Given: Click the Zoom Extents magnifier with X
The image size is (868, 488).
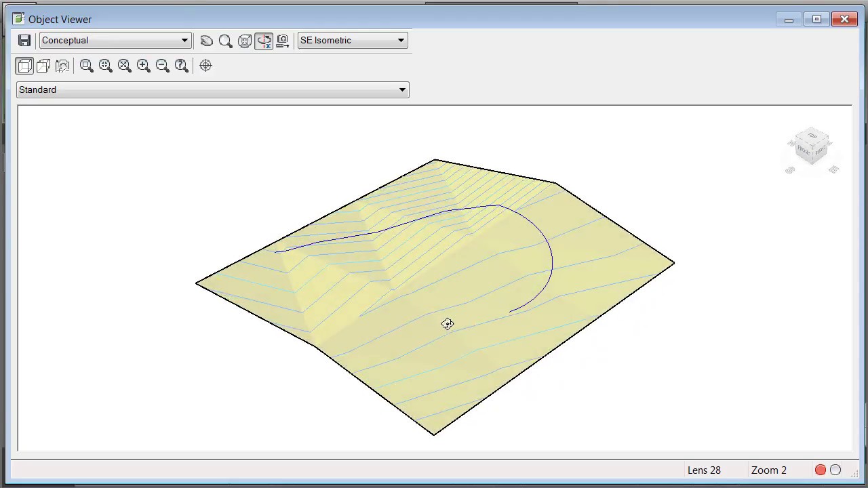Looking at the screenshot, I should tap(124, 66).
